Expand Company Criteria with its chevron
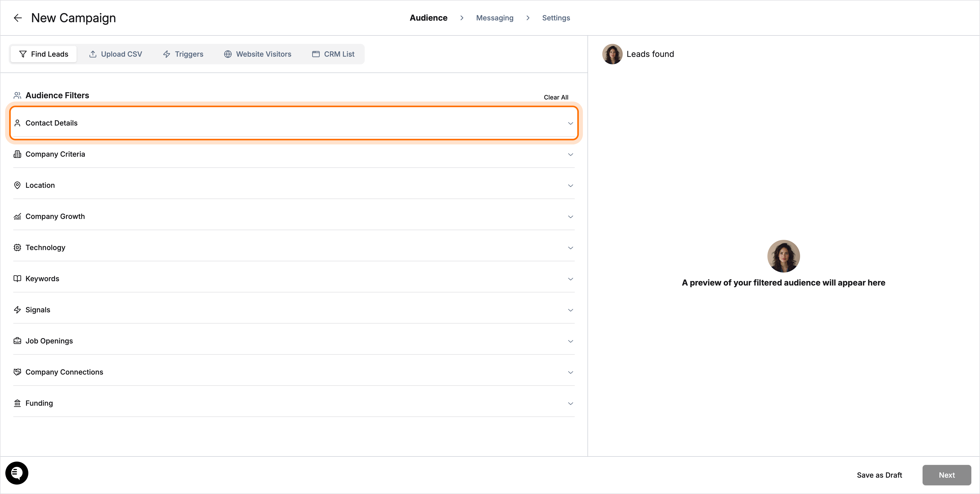The image size is (980, 494). pos(570,154)
